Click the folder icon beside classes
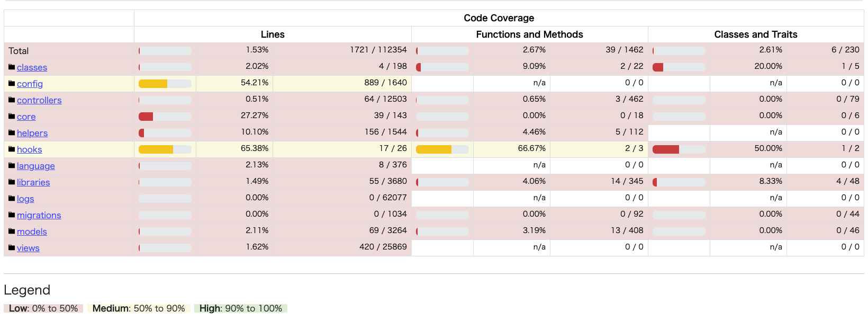The width and height of the screenshot is (868, 320). (x=12, y=67)
